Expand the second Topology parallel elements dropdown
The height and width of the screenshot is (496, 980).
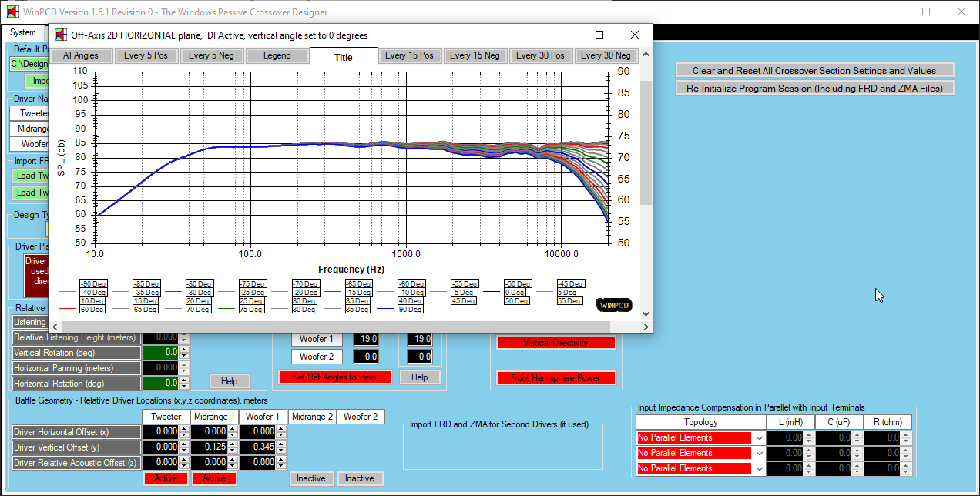(x=760, y=453)
